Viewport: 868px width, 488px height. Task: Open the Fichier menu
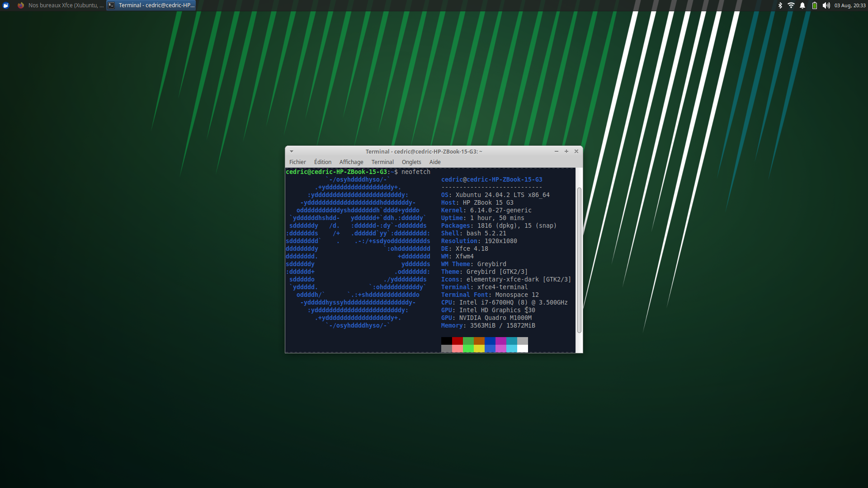[x=297, y=162]
